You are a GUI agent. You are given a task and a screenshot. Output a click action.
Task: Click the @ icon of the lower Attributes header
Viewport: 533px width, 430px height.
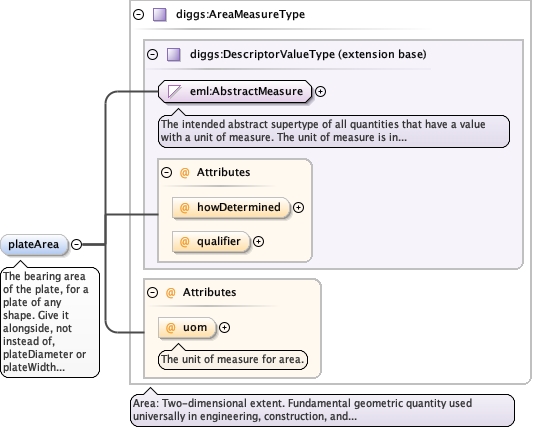click(x=170, y=292)
